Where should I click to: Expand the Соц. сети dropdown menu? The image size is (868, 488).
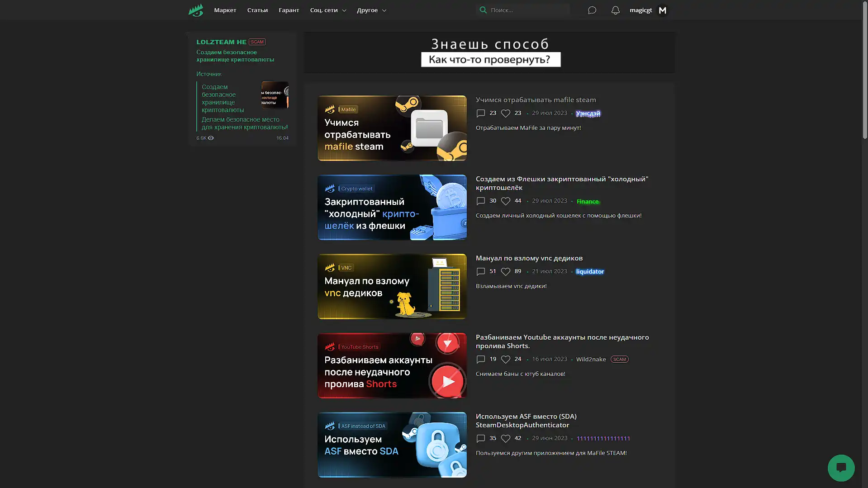pos(328,10)
